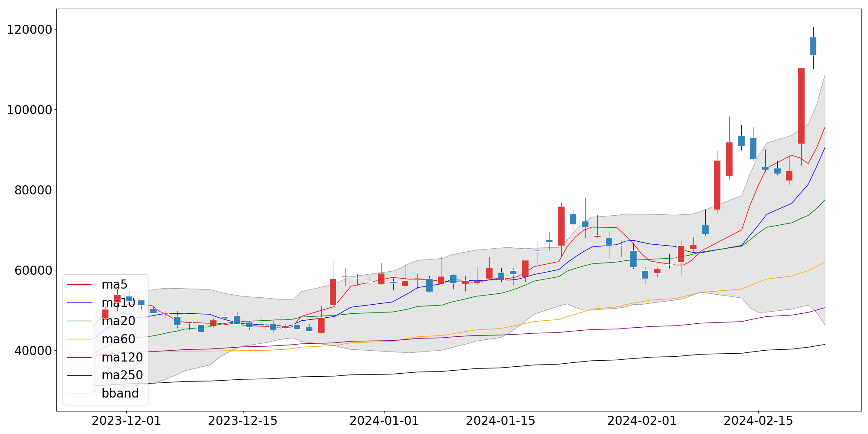Click the ma5 legend label
Image resolution: width=868 pixels, height=434 pixels.
tap(115, 285)
